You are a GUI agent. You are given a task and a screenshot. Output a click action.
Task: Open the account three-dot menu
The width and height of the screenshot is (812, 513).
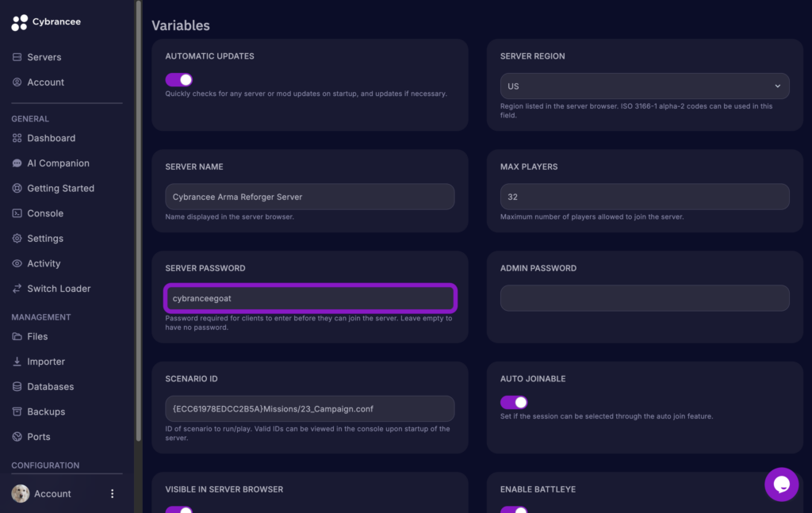click(113, 494)
